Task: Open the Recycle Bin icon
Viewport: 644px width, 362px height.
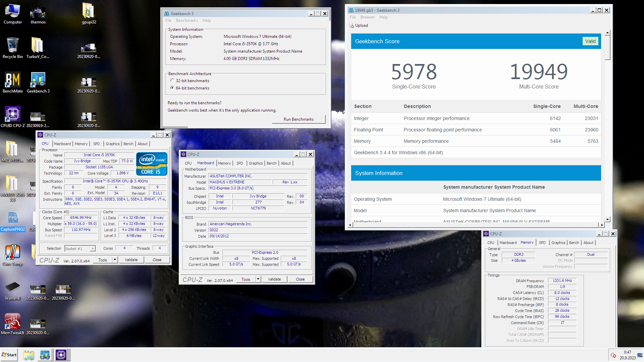Action: [x=12, y=48]
